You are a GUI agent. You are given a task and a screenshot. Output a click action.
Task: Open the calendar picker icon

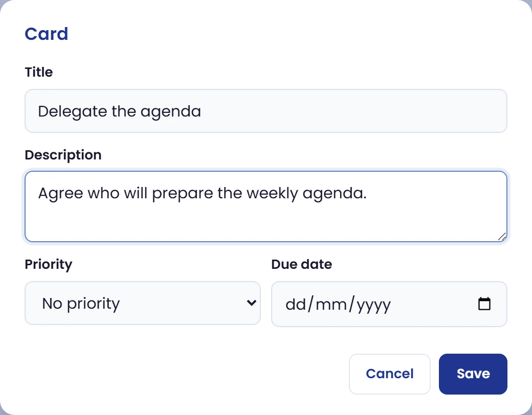(x=484, y=304)
